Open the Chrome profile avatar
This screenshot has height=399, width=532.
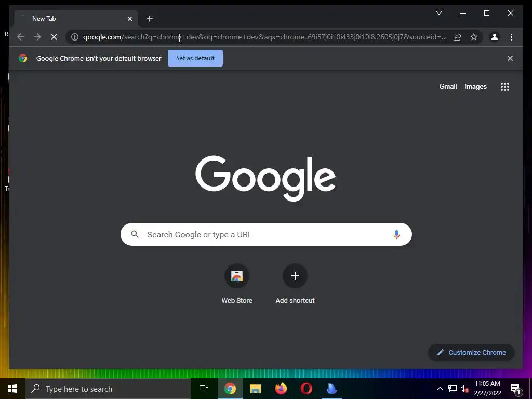[x=495, y=37]
